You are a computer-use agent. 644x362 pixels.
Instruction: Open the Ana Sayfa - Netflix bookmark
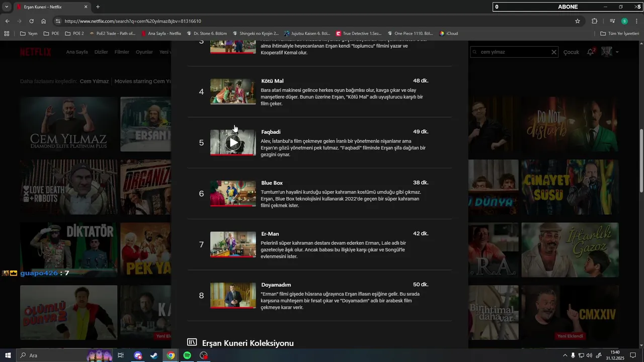tap(162, 34)
